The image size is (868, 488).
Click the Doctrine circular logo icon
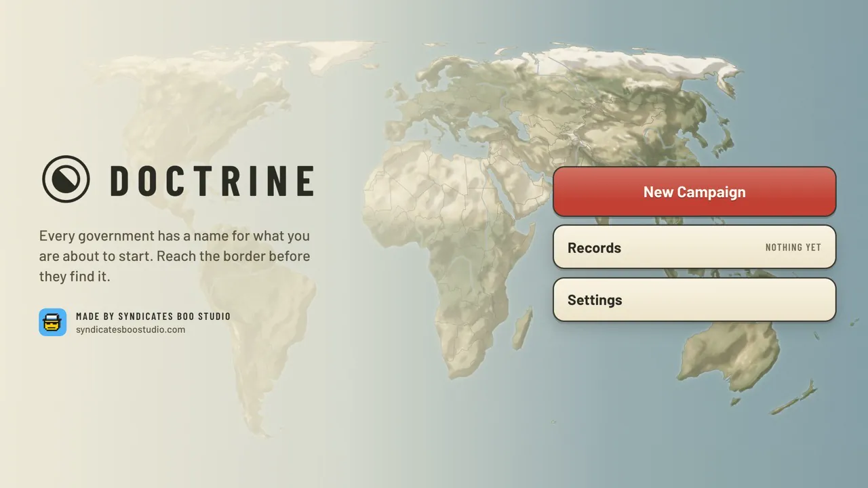click(x=66, y=179)
